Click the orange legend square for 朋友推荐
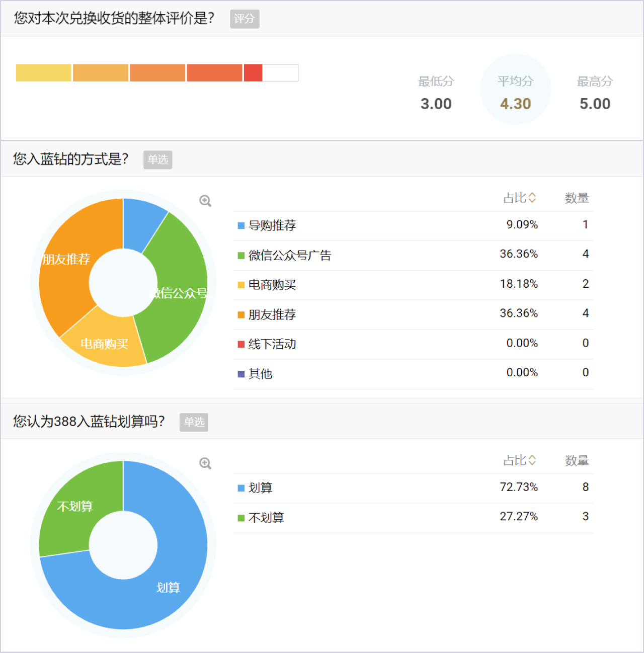The width and height of the screenshot is (644, 653). [x=241, y=315]
